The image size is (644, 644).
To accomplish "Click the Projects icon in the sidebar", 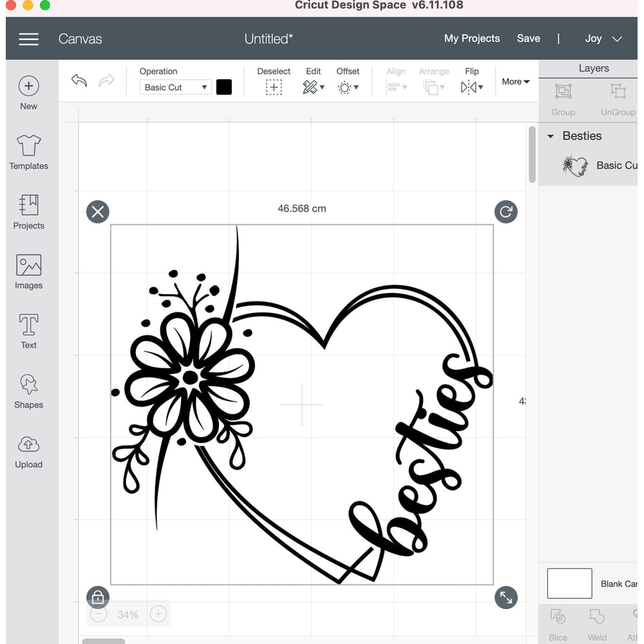I will pos(28,211).
